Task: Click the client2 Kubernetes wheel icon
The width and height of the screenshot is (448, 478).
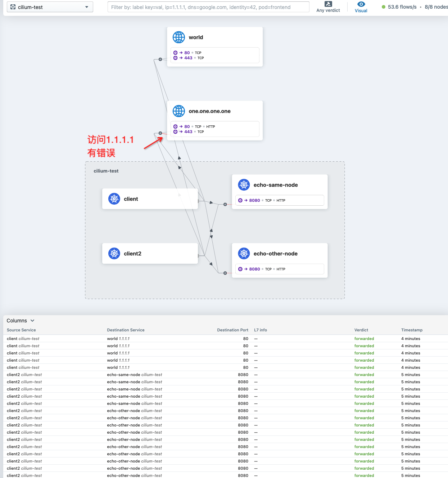Action: [114, 254]
